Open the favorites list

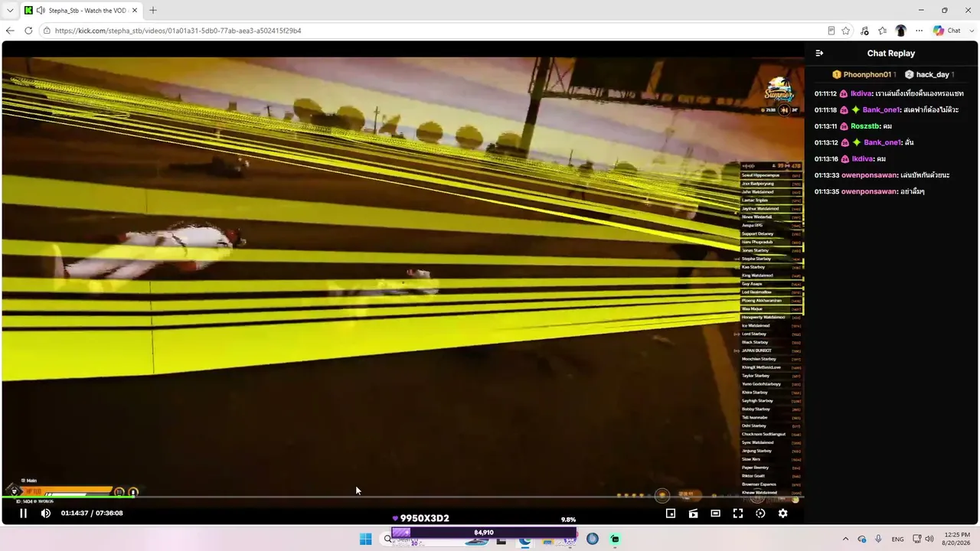coord(882,31)
